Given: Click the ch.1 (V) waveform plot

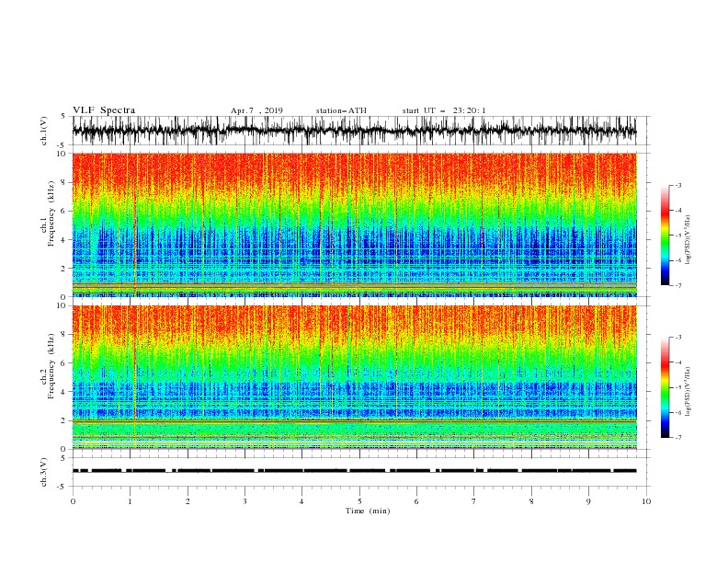Looking at the screenshot, I should 354,131.
